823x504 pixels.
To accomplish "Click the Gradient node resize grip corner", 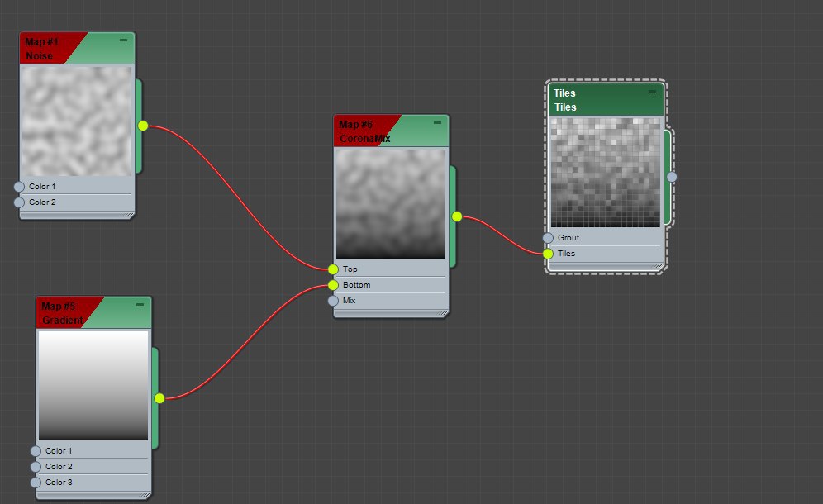I will pos(146,495).
